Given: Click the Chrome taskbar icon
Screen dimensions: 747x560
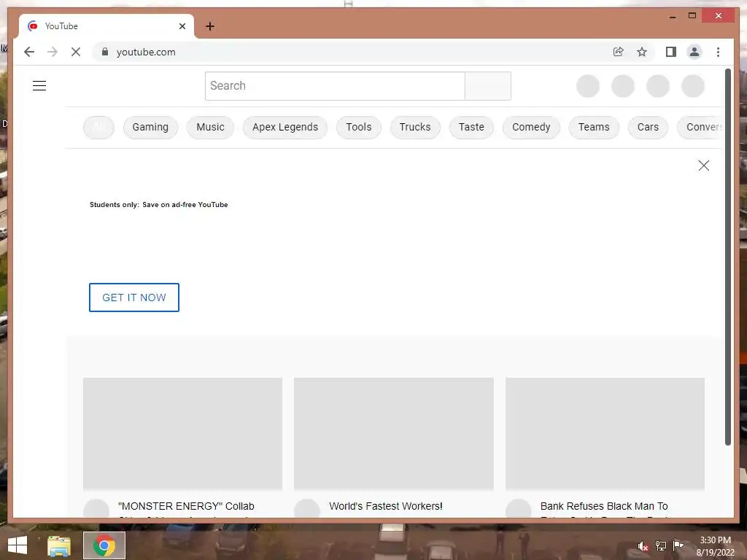Looking at the screenshot, I should coord(104,545).
